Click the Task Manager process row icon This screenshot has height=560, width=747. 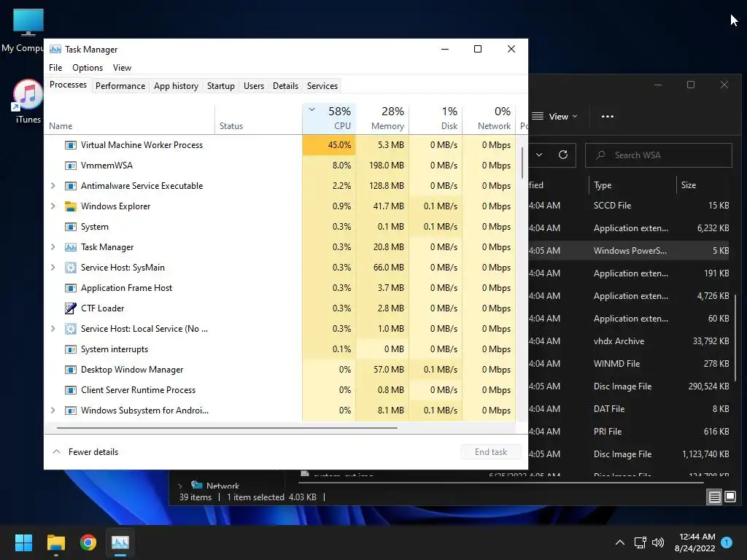click(71, 247)
